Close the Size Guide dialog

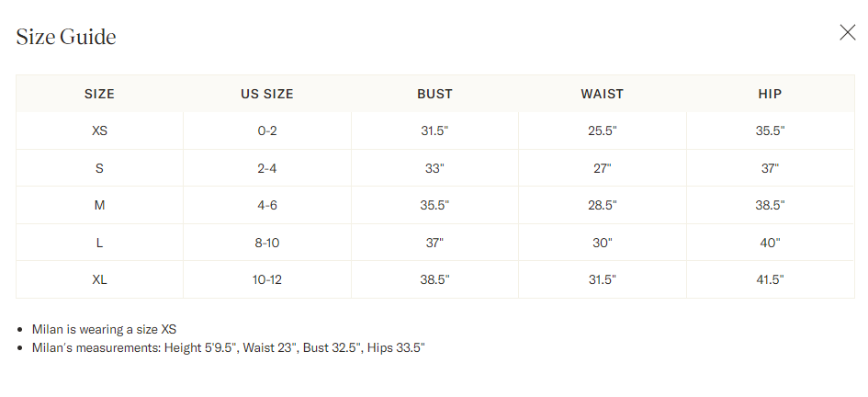[847, 33]
